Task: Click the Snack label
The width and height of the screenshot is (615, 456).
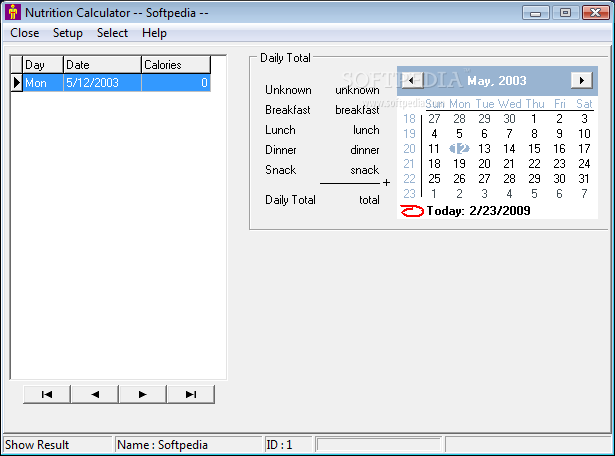Action: click(x=280, y=170)
